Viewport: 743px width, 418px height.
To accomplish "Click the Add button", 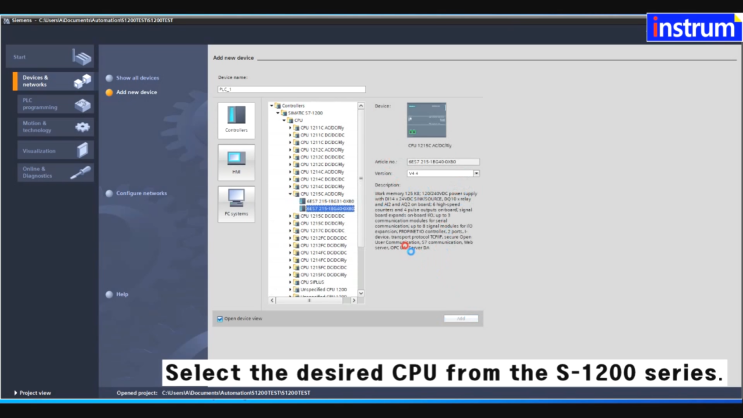I will tap(461, 318).
